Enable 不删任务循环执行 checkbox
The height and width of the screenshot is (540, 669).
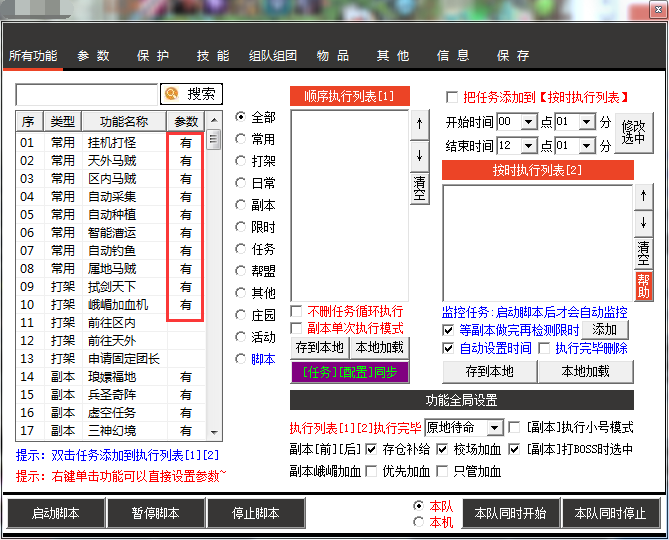(x=296, y=311)
